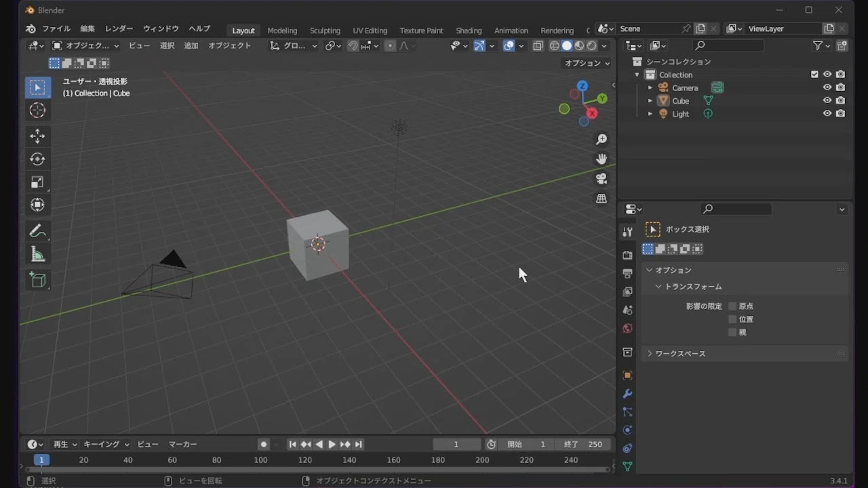Viewport: 868px width, 488px height.
Task: Click frame 100 on timeline ruler
Action: [260, 460]
